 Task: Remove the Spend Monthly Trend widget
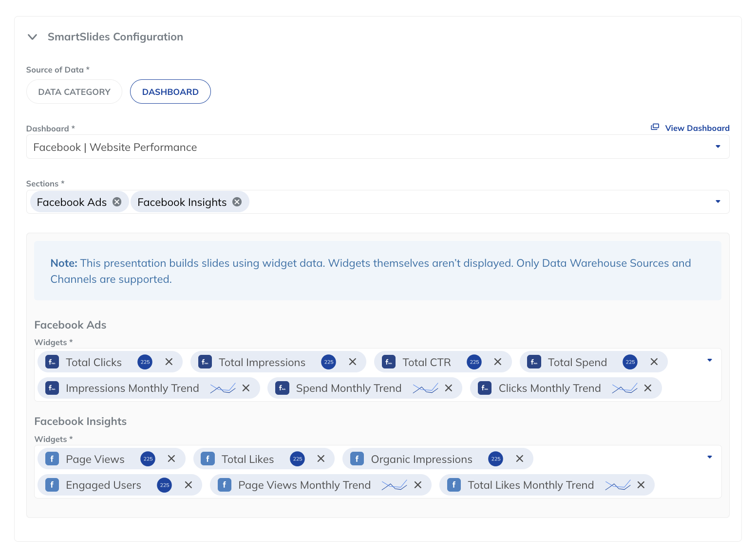449,388
